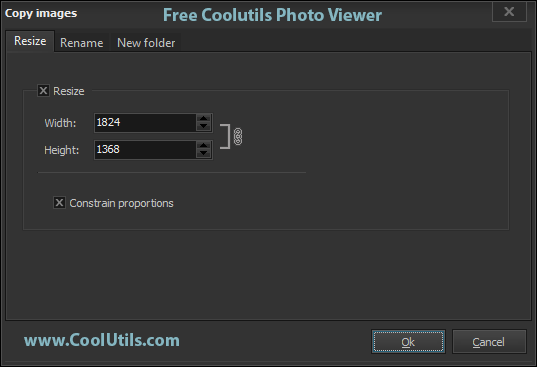
Task: Decrease the Height value with down arrow
Action: [203, 153]
